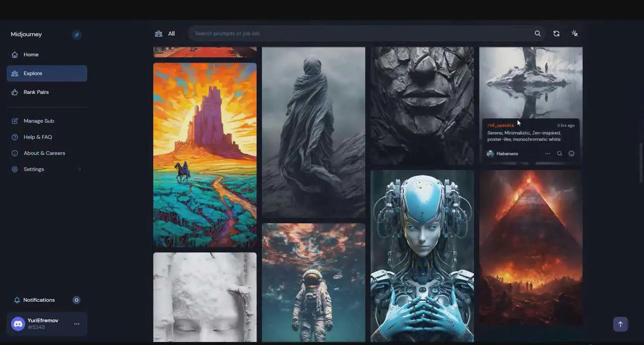Open Help & FAQ link

pyautogui.click(x=37, y=137)
